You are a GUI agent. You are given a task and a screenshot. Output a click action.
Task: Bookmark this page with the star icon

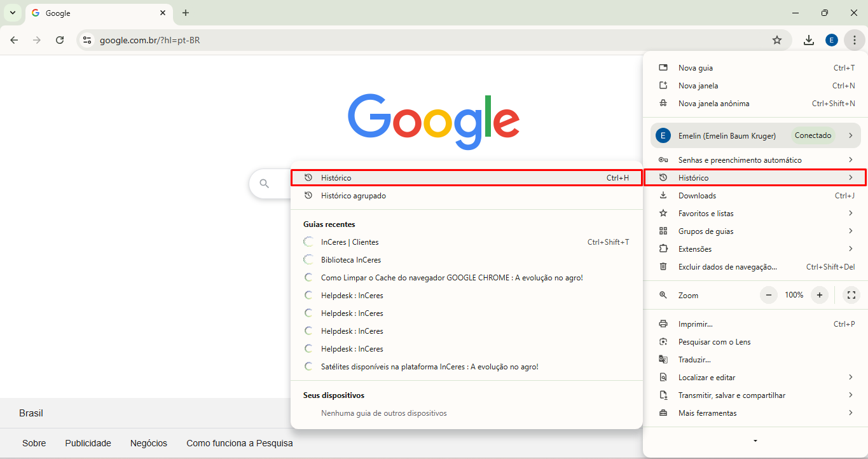[x=777, y=40]
